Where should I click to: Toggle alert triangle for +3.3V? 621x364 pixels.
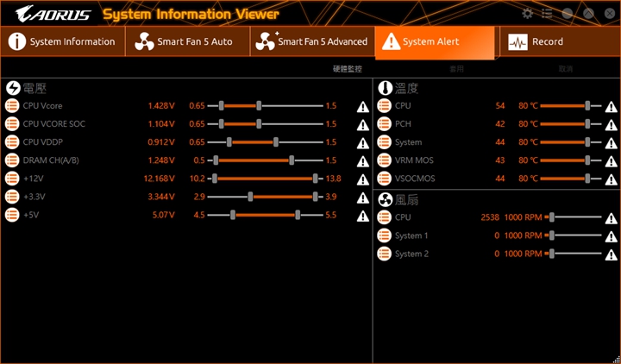(x=363, y=198)
